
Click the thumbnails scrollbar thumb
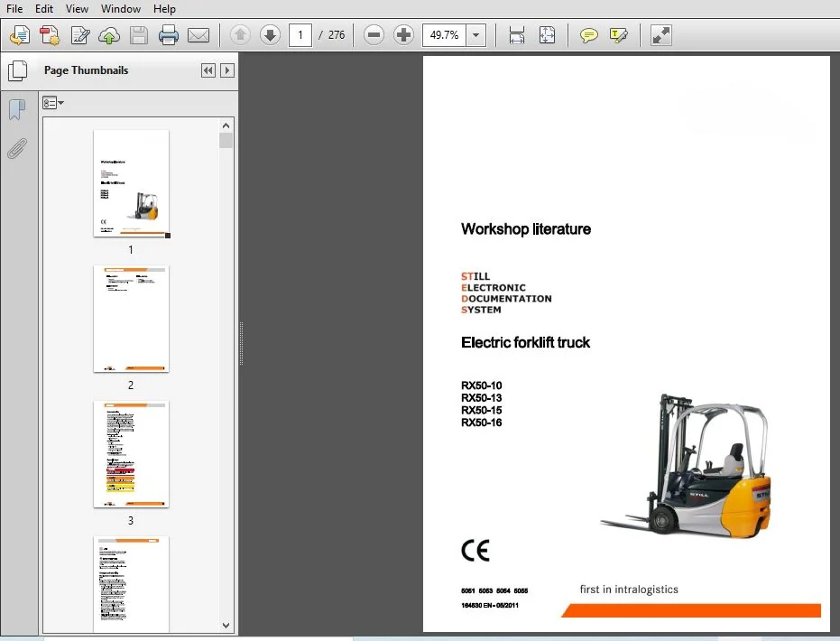pyautogui.click(x=226, y=141)
